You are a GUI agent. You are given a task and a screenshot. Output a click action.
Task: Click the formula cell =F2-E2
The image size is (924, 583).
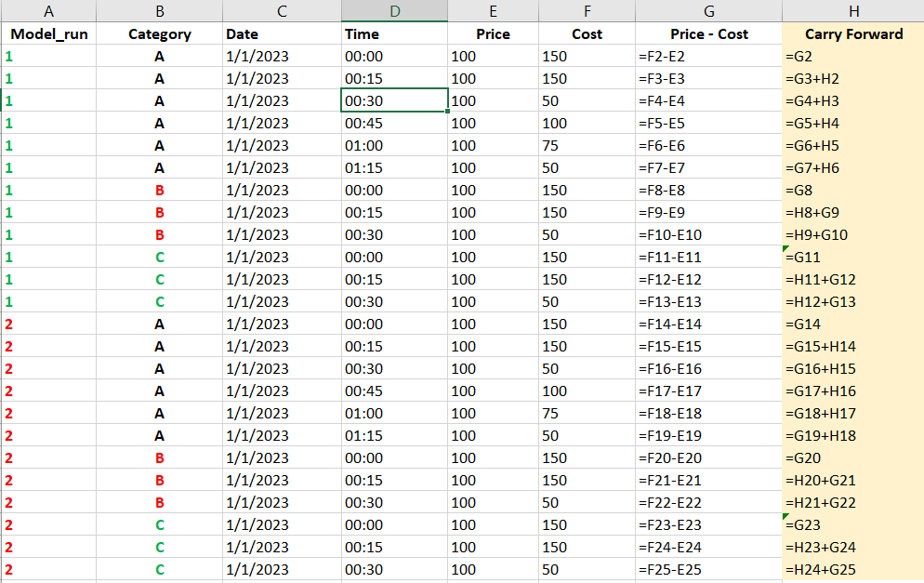[709, 57]
